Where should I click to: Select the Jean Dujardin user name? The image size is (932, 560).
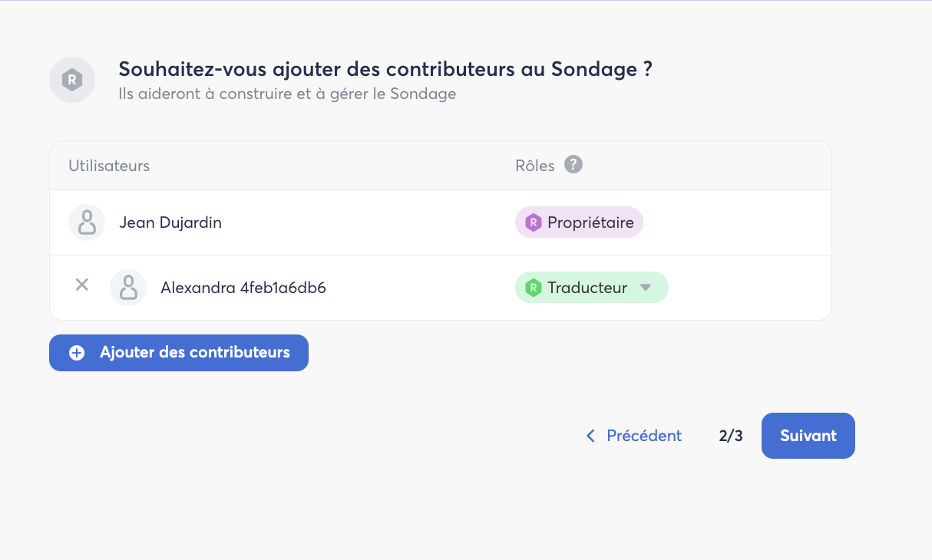[x=170, y=222]
